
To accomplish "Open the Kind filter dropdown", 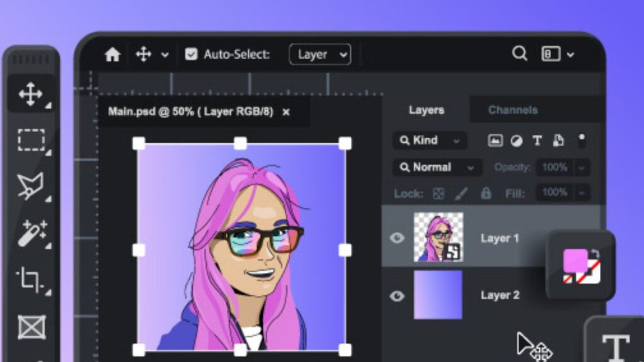I will (430, 140).
